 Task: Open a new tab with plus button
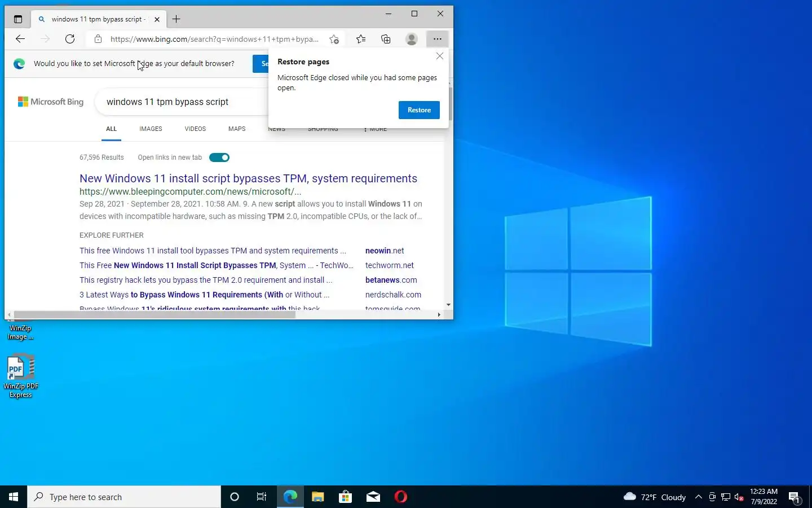coord(176,19)
